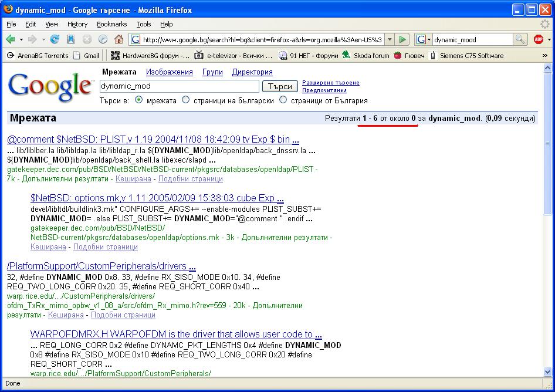Open the Gmail bookmark
Viewport: 555px width, 392px height.
[86, 56]
